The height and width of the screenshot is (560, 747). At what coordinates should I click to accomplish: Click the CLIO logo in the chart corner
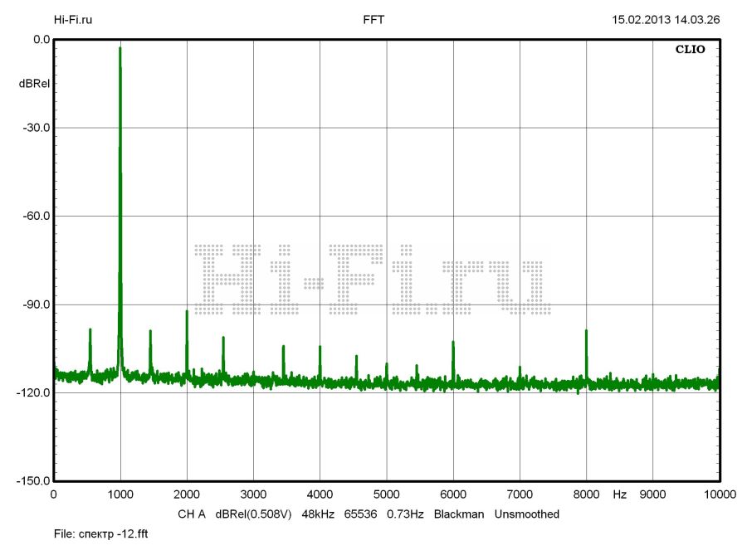tap(690, 50)
